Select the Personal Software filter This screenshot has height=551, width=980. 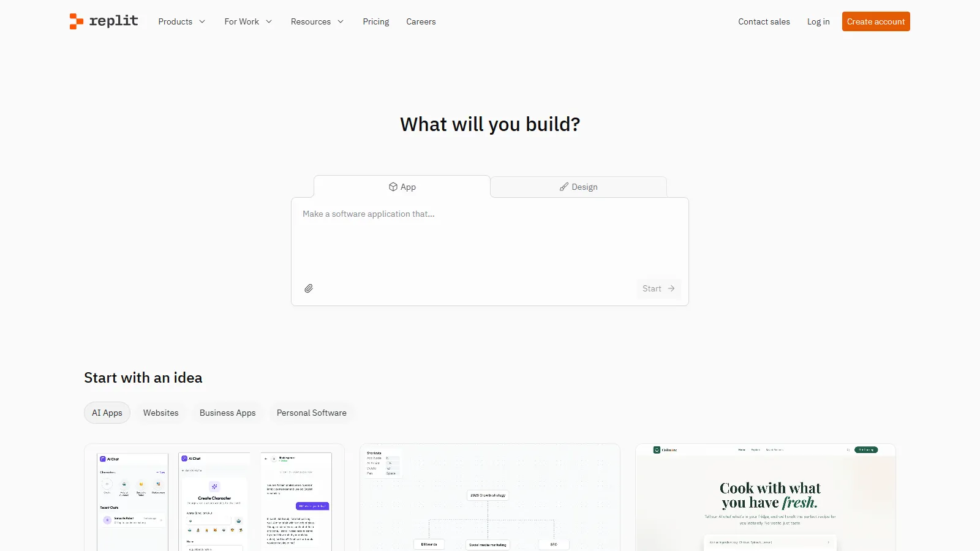coord(311,413)
